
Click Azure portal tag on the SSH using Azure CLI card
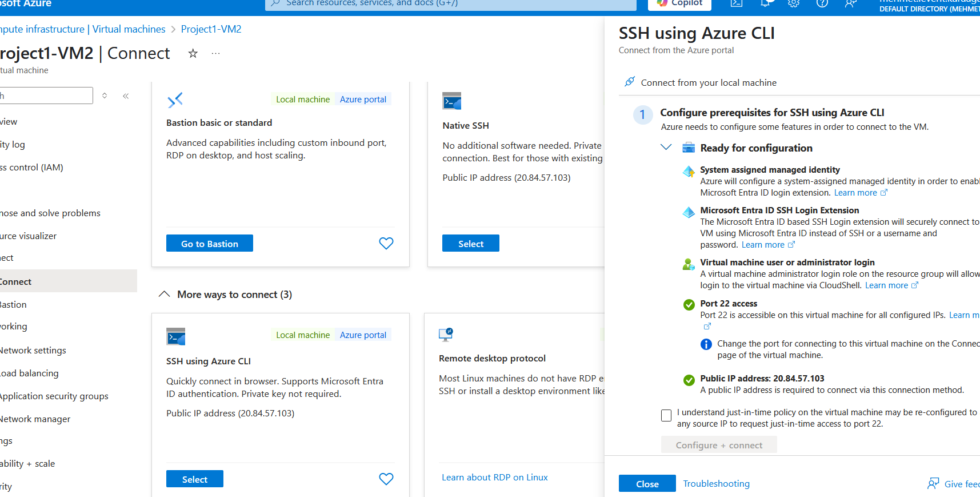[x=363, y=335]
